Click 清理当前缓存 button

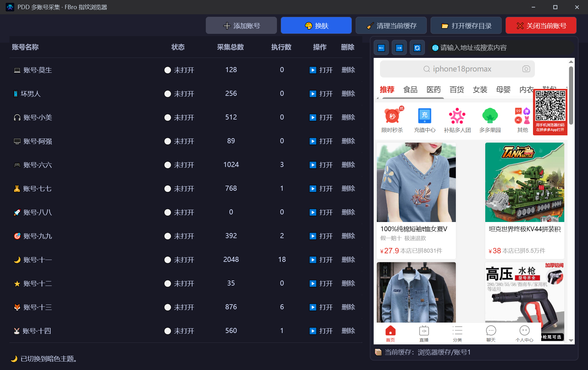[x=391, y=26]
